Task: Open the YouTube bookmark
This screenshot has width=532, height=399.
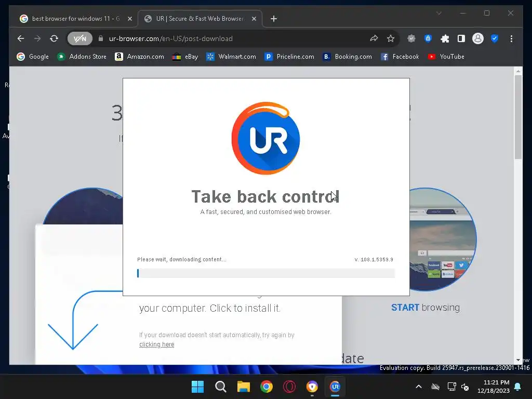Action: [x=446, y=57]
